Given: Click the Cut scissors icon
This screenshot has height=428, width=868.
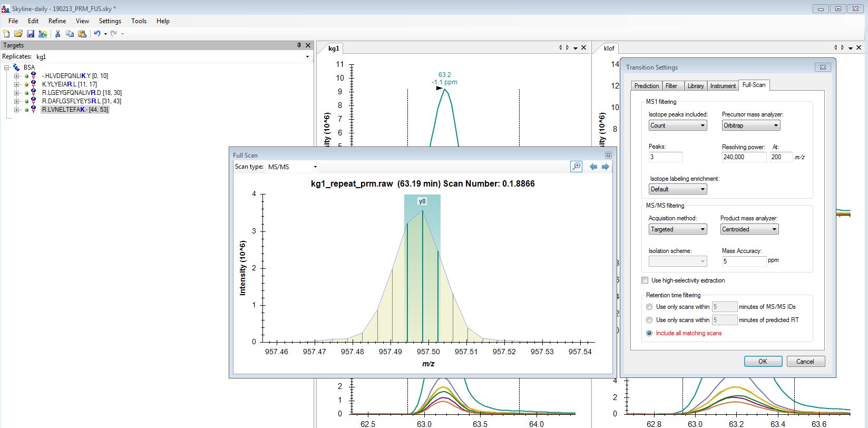Looking at the screenshot, I should click(58, 34).
